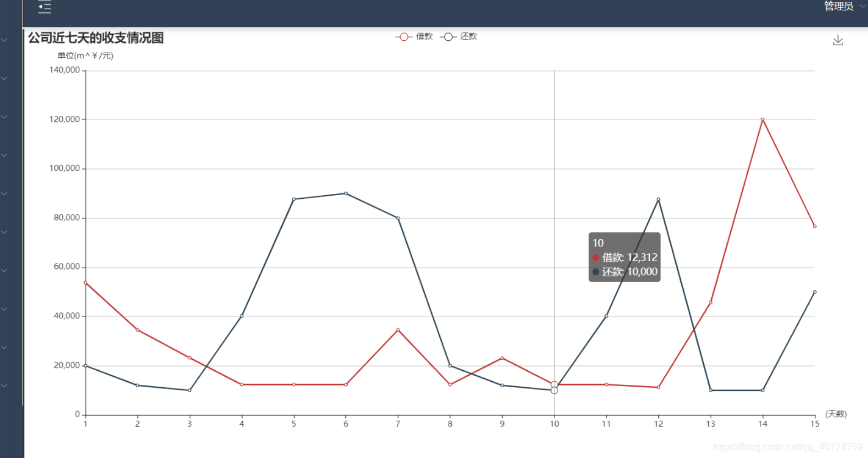Select 还款 data point at day 7
Screen dimensions: 868x458
(x=398, y=218)
